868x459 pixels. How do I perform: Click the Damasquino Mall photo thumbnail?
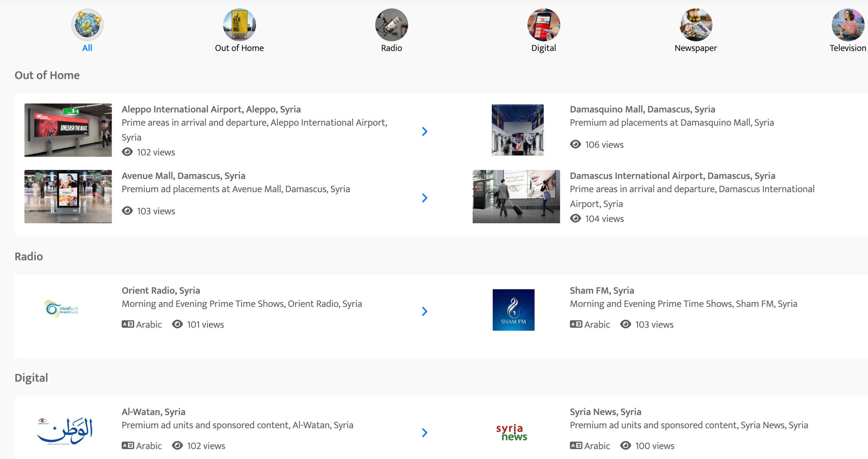(x=517, y=130)
